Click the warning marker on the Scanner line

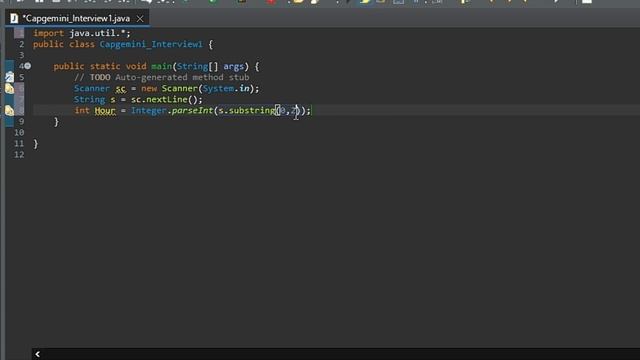coord(9,88)
